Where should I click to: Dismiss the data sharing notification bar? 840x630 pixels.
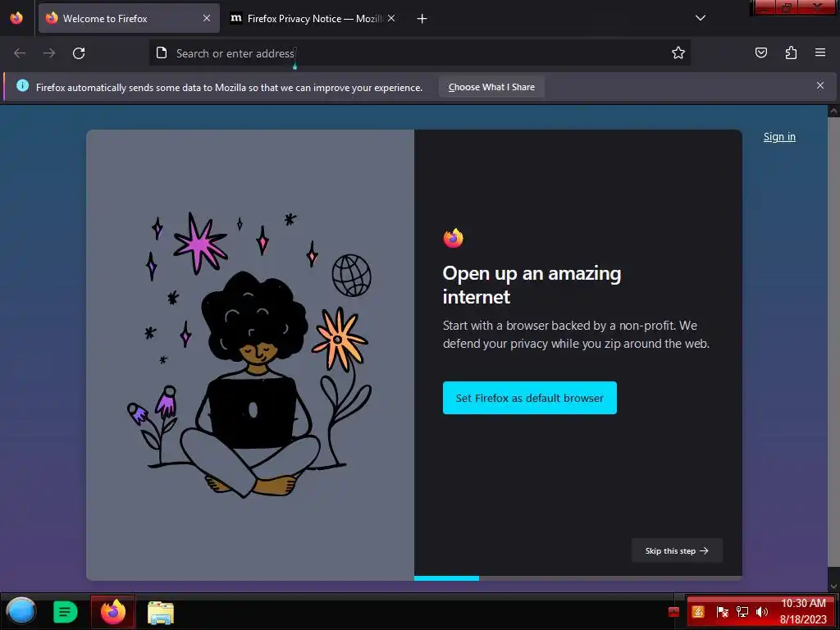coord(820,85)
